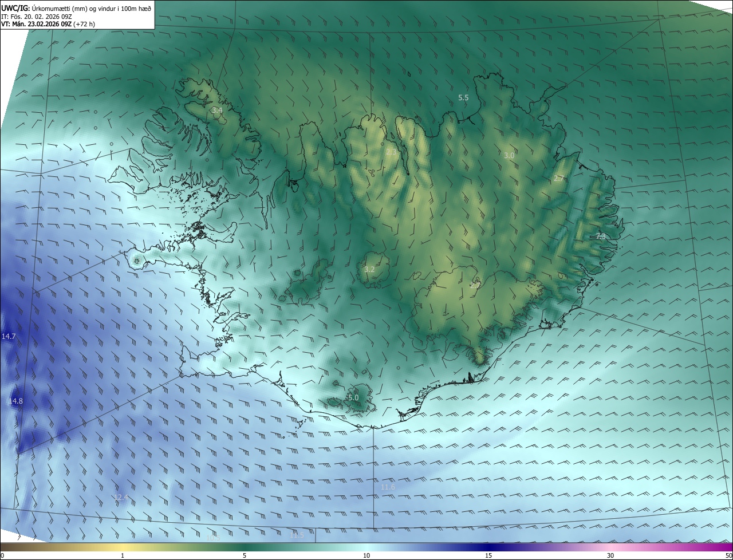Click the 12.4 value in the southwest sea
Image resolution: width=733 pixels, height=560 pixels.
(x=121, y=497)
